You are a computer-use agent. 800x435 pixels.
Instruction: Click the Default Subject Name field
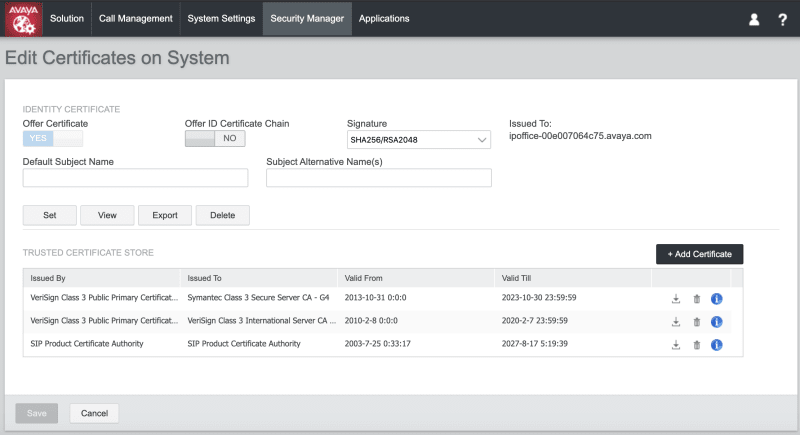135,178
